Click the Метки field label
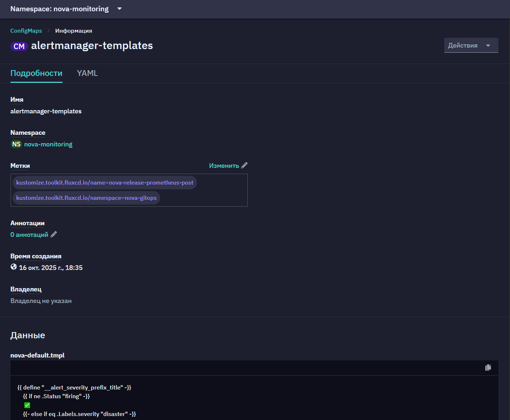 click(20, 166)
